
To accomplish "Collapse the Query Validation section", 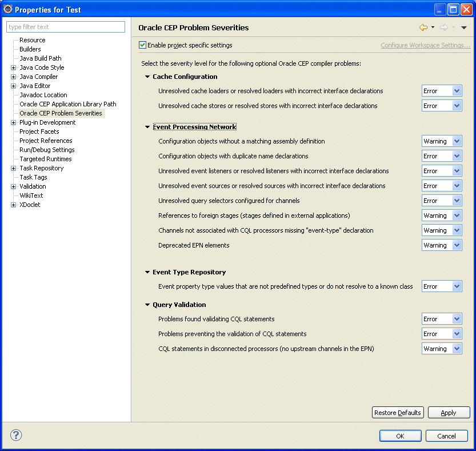I will (x=147, y=305).
